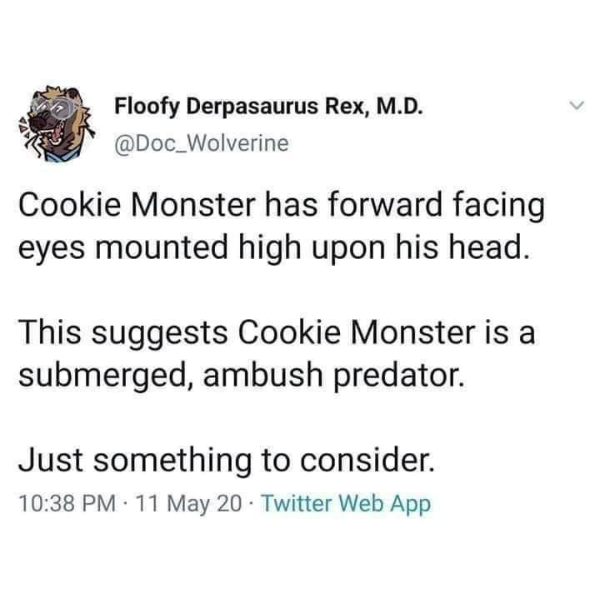
Task: Click the 11 May 20 date
Action: click(189, 504)
